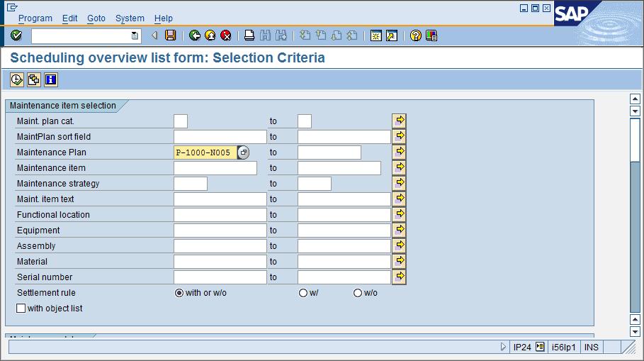
Task: Select the 'w/' settlement rule radio button
Action: 303,293
